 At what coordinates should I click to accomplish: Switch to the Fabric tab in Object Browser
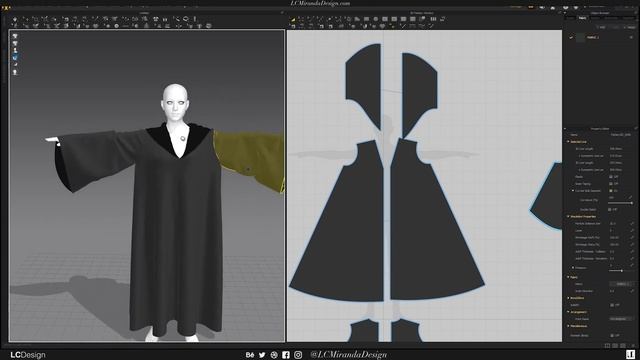click(x=582, y=18)
